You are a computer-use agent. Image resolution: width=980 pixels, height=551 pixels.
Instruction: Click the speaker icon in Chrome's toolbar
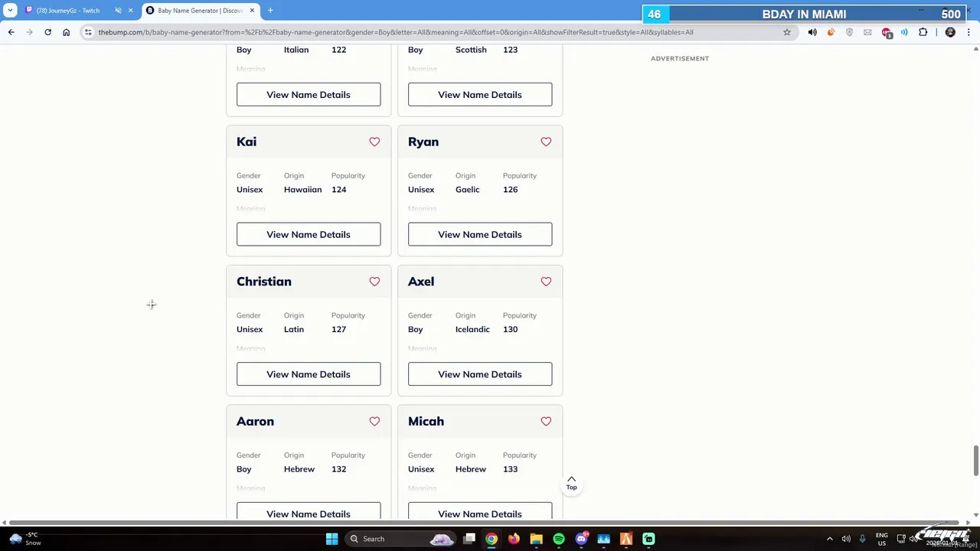pos(812,32)
